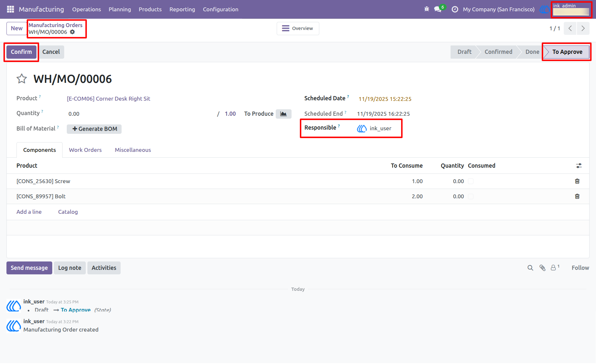Go to the next record arrow
This screenshot has width=596, height=364.
tap(583, 28)
